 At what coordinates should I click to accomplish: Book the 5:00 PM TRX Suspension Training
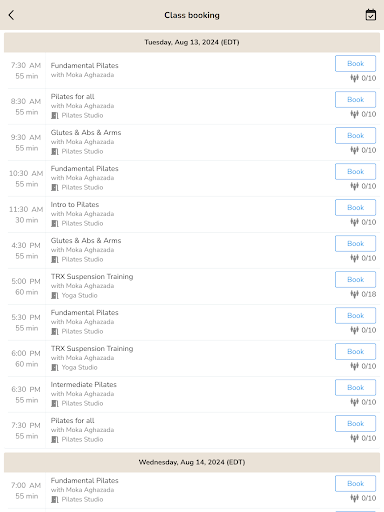pyautogui.click(x=355, y=280)
